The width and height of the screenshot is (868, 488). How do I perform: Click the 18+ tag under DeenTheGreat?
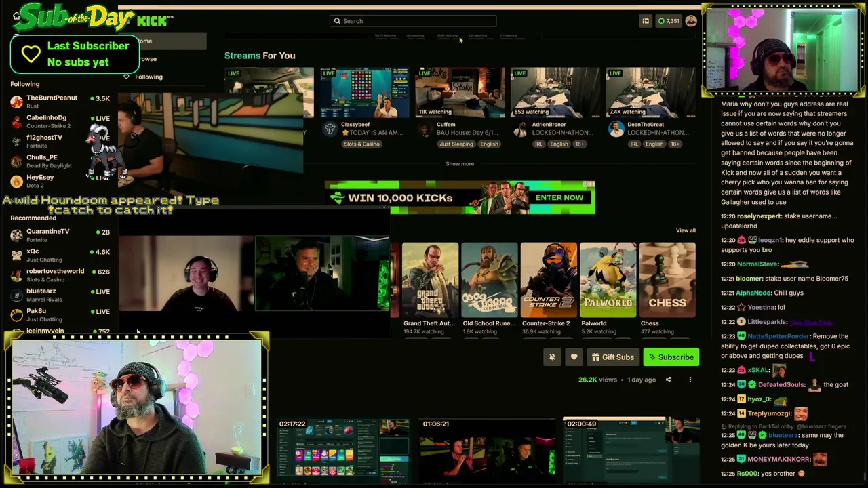pyautogui.click(x=675, y=144)
